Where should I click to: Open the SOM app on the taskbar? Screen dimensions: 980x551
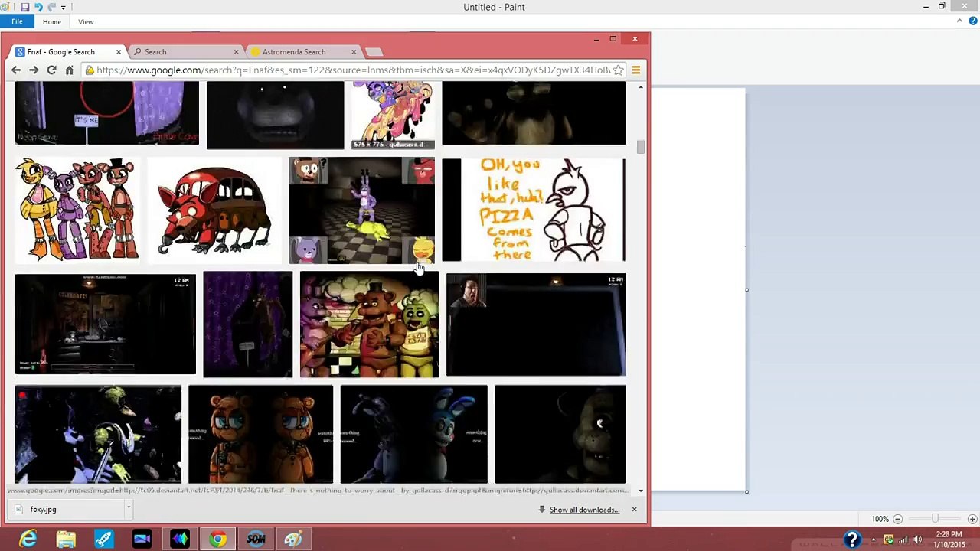[x=256, y=540]
